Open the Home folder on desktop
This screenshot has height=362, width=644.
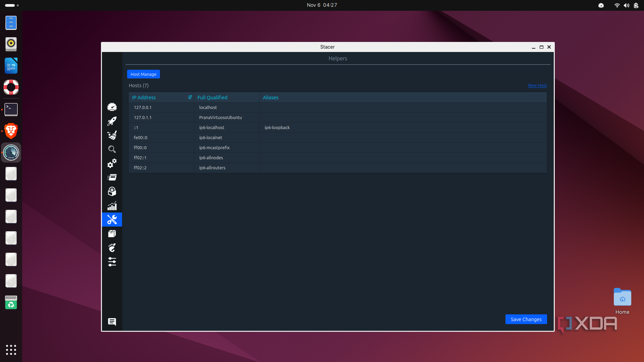coord(622,301)
